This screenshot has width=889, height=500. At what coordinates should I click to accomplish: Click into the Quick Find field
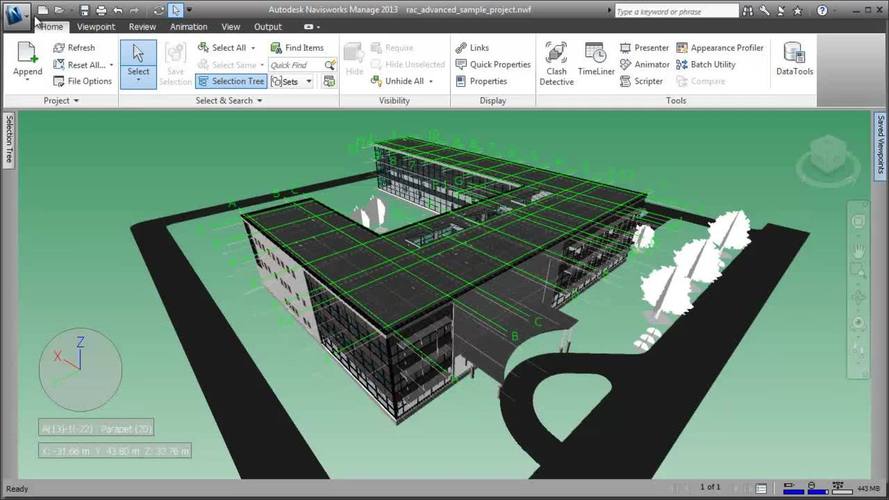tap(295, 65)
